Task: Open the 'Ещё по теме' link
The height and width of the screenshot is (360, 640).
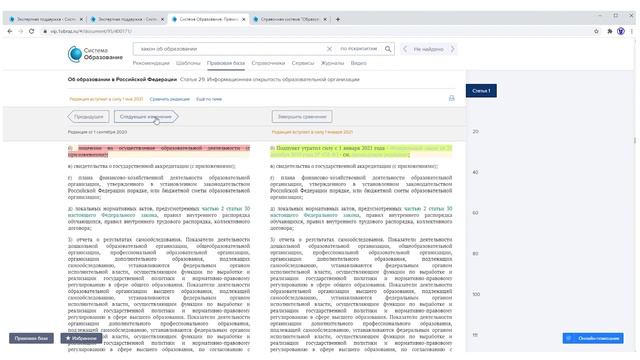Action: point(209,99)
